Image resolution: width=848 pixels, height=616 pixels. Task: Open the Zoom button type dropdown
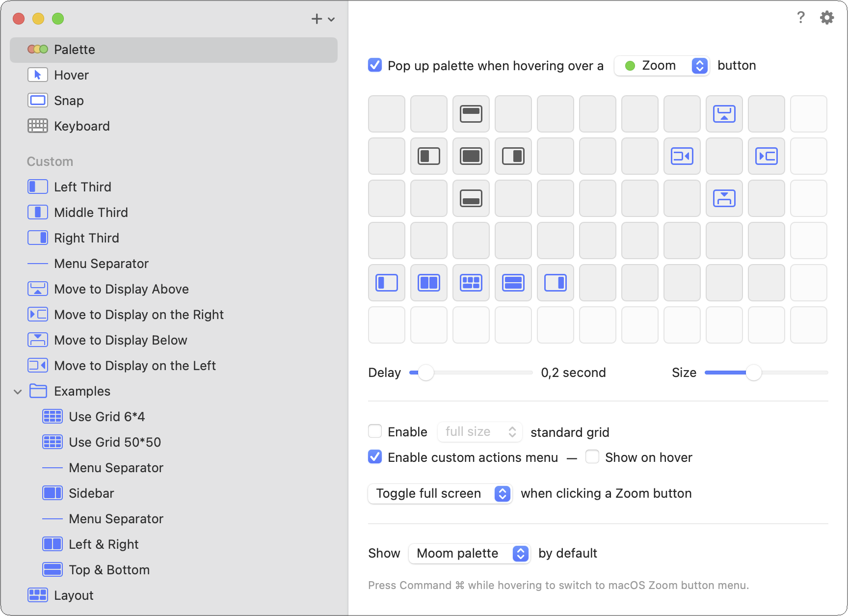point(661,66)
